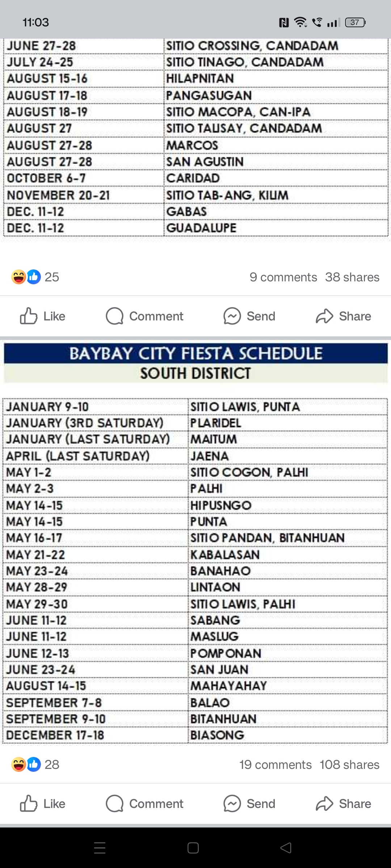The image size is (391, 868).
Task: View the 38 shares link
Action: [x=352, y=277]
